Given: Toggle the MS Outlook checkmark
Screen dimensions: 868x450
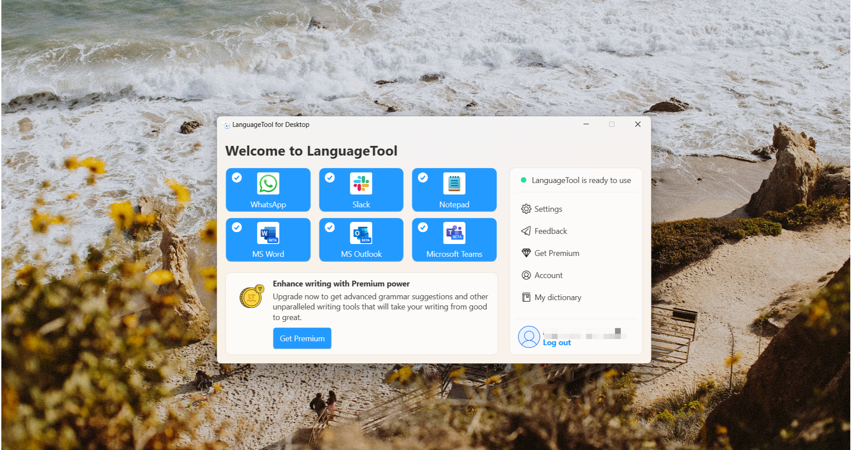Looking at the screenshot, I should pyautogui.click(x=330, y=227).
